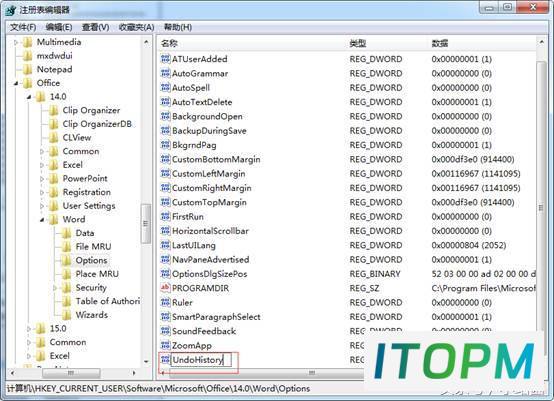Click the Registry Editor title bar icon

pyautogui.click(x=11, y=10)
